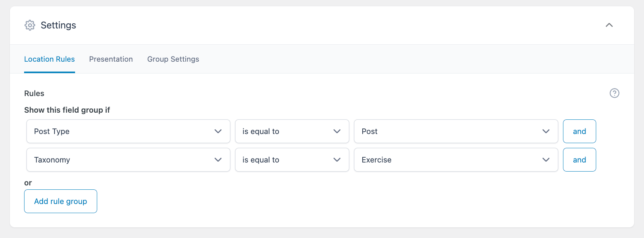Click 'Show this field group if' label

68,110
